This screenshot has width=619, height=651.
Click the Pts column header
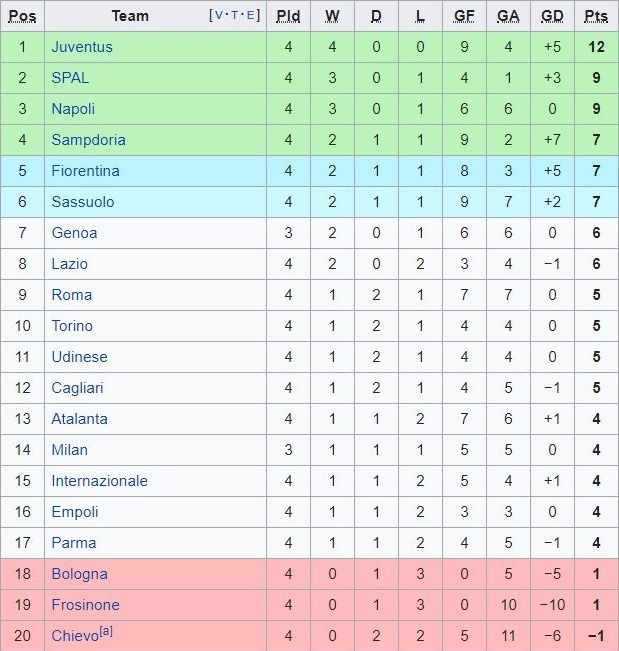click(596, 16)
